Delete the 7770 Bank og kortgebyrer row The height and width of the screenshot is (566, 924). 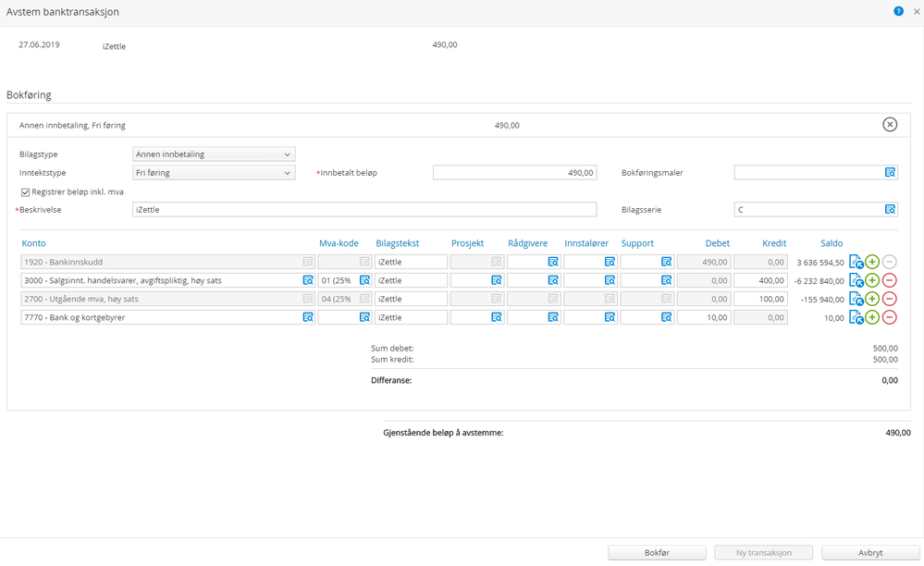pos(889,317)
